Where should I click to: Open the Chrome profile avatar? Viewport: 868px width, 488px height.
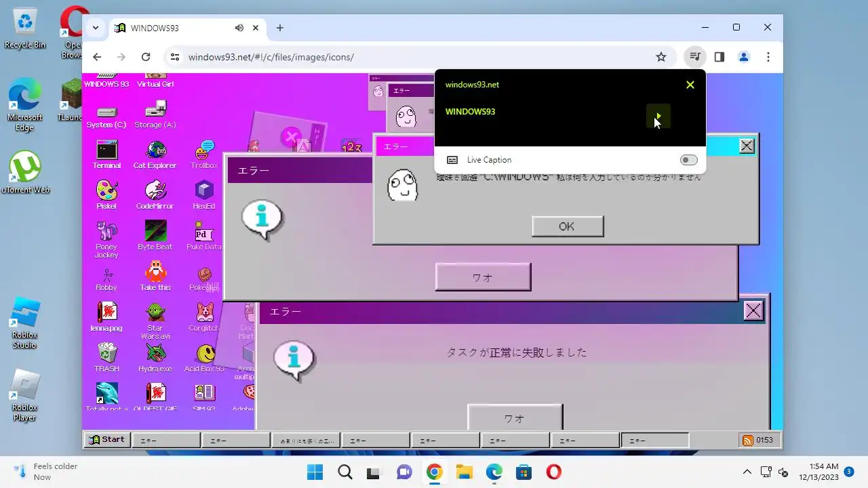[x=744, y=57]
